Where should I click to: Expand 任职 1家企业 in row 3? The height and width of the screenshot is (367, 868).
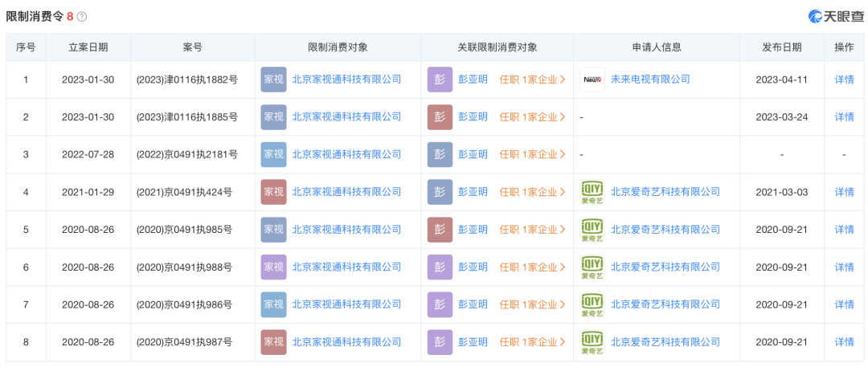point(532,154)
